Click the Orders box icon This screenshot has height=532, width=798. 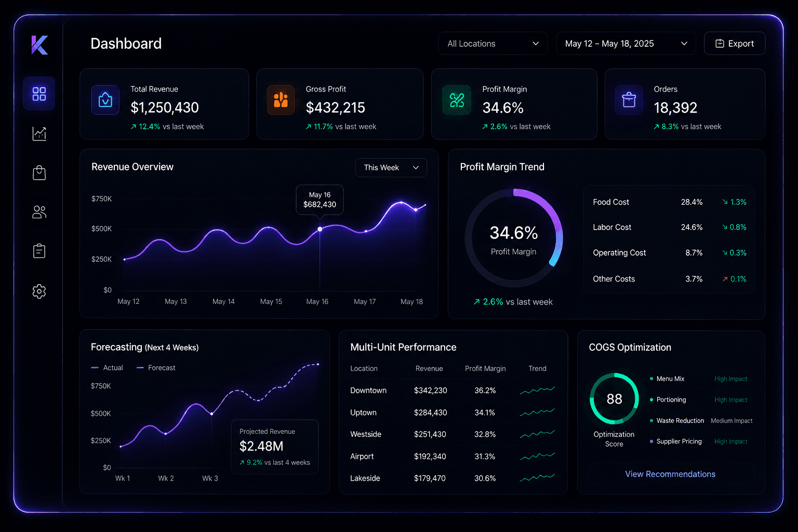pyautogui.click(x=629, y=100)
